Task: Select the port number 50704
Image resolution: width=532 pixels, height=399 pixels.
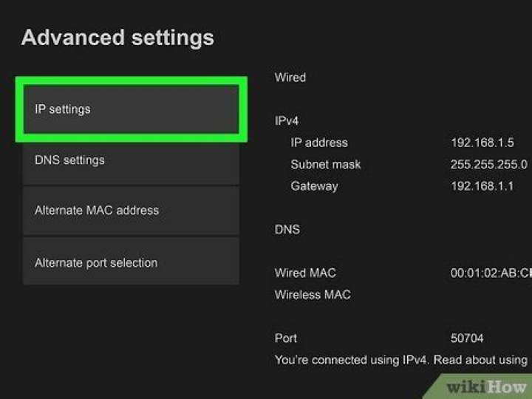Action: (467, 338)
